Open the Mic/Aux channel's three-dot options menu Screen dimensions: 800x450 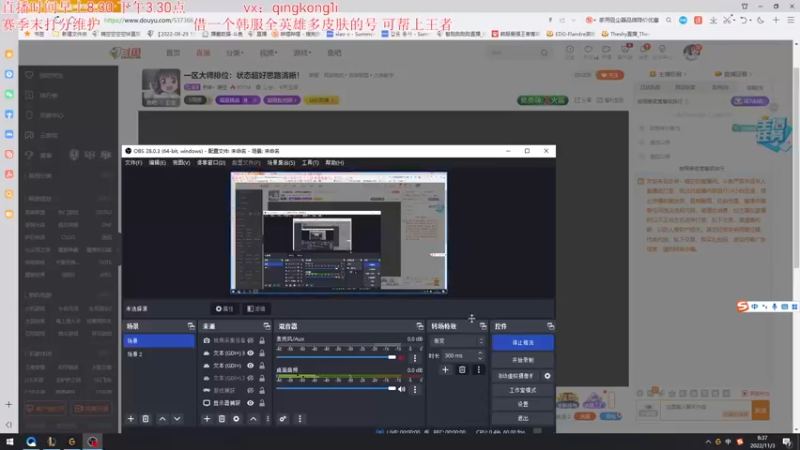pos(415,358)
